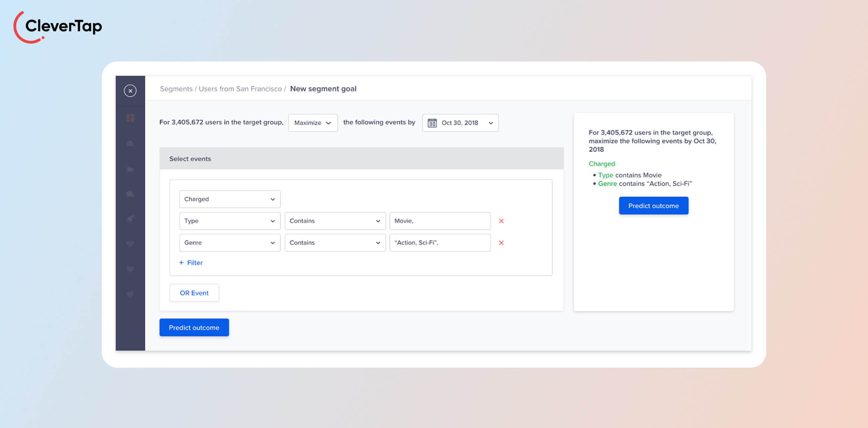Navigate to Segments via the breadcrumb
Viewport: 868px width, 428px height.
[176, 89]
